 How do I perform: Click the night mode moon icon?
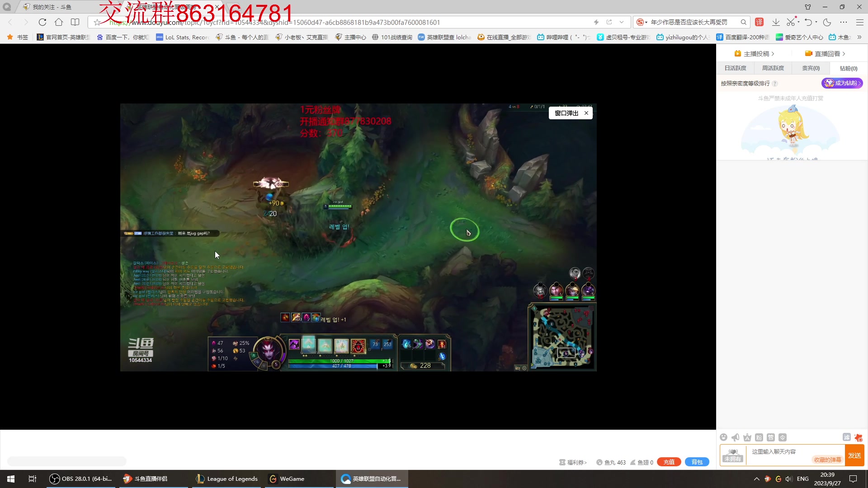(827, 22)
